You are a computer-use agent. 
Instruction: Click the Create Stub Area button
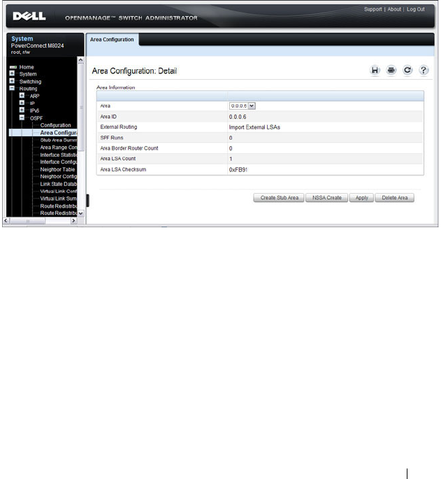coord(279,198)
